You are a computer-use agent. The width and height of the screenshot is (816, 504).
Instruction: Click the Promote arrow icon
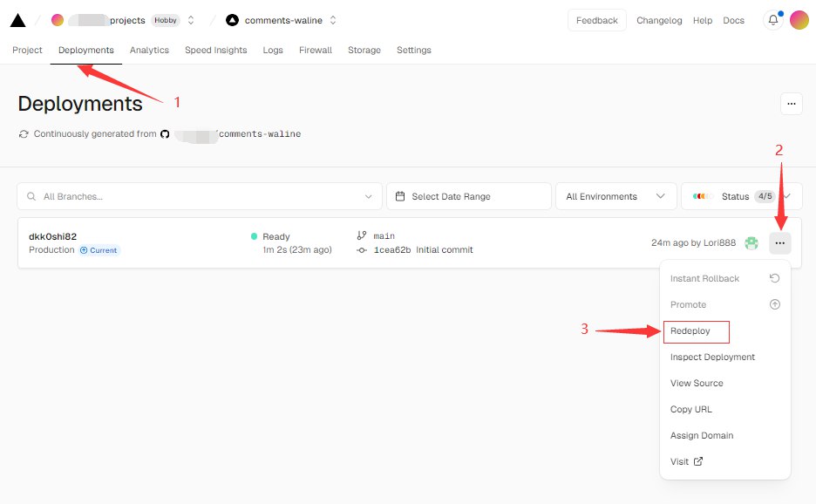[774, 305]
